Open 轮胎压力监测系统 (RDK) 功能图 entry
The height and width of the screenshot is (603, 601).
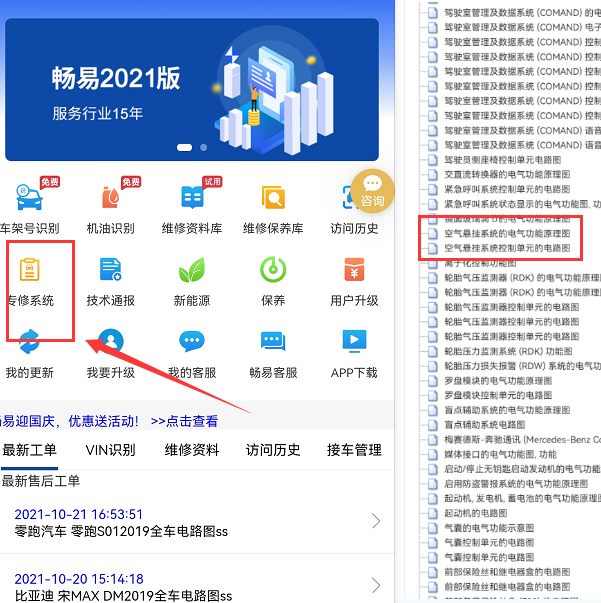click(508, 351)
